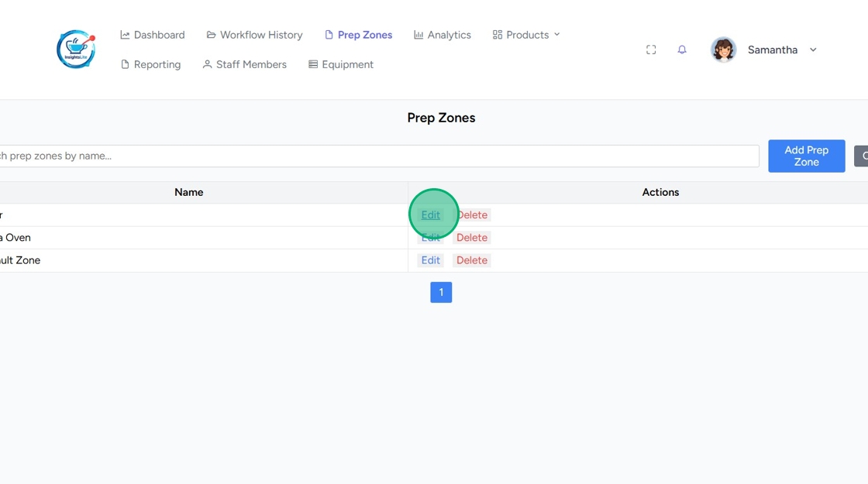Edit the Pizza Oven prep zone
The image size is (868, 484).
[x=431, y=238]
